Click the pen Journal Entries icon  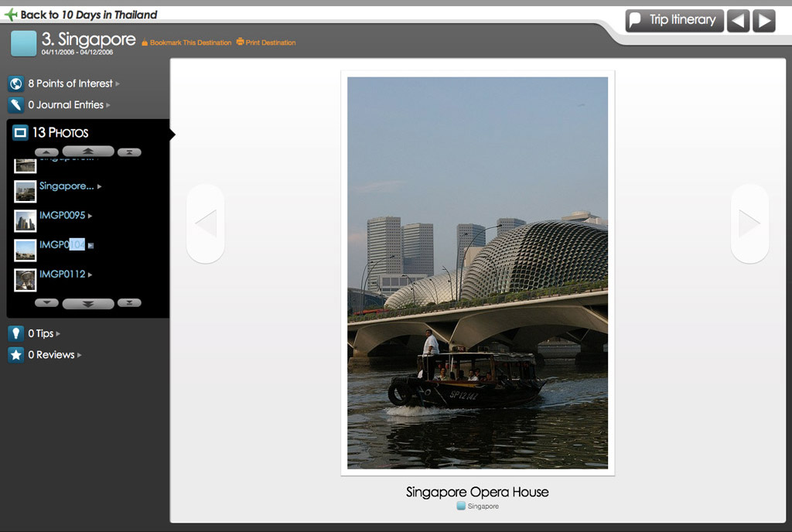point(15,105)
